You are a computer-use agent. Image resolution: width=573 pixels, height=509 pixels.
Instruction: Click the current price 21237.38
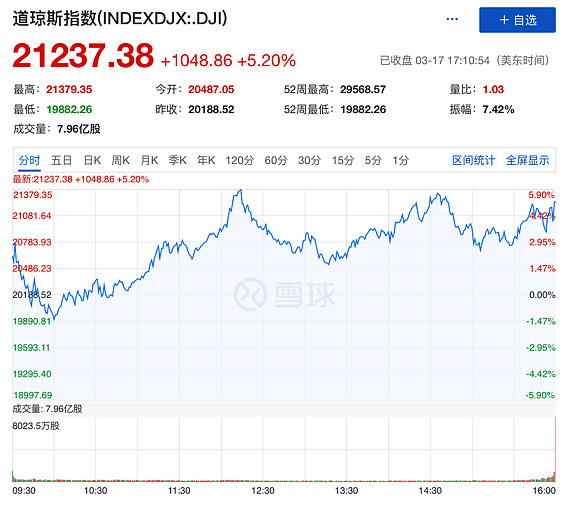click(x=83, y=56)
